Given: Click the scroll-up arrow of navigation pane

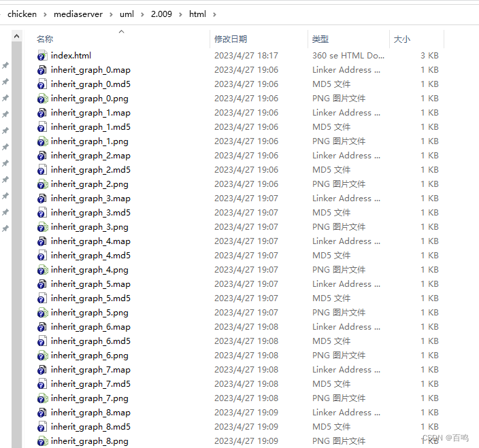Looking at the screenshot, I should click(x=17, y=36).
